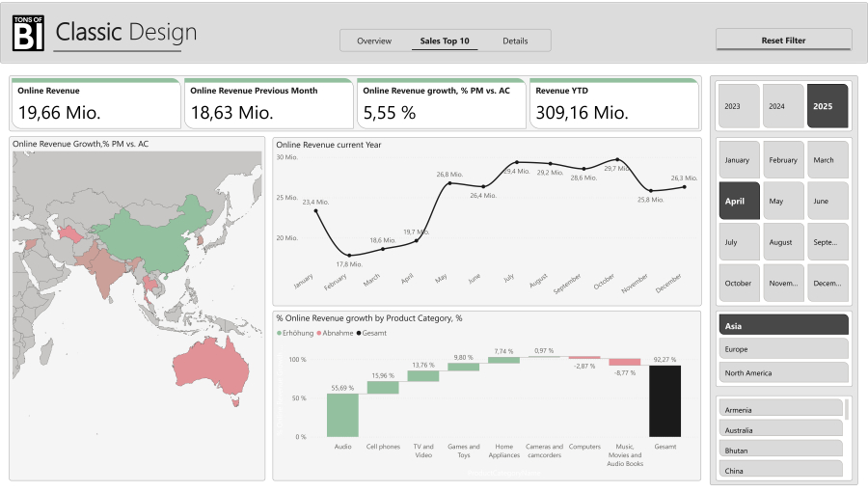
Task: Deselect the April month tile
Action: [x=739, y=201]
